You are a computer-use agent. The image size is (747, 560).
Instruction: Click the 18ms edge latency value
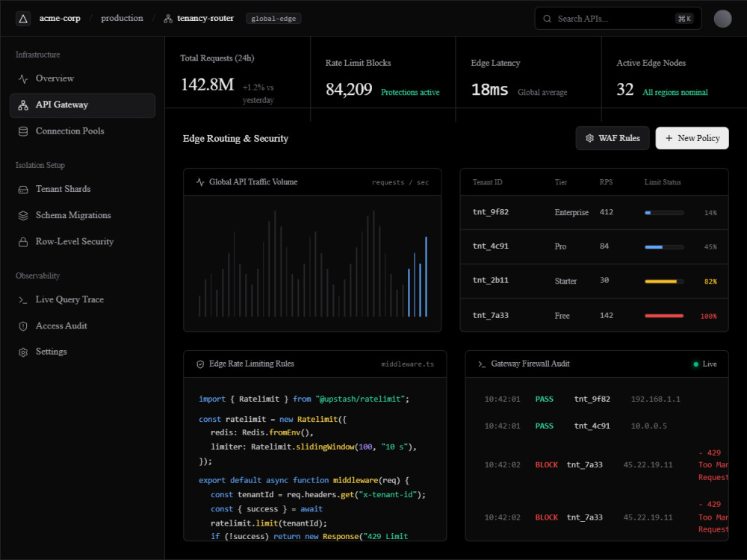490,90
